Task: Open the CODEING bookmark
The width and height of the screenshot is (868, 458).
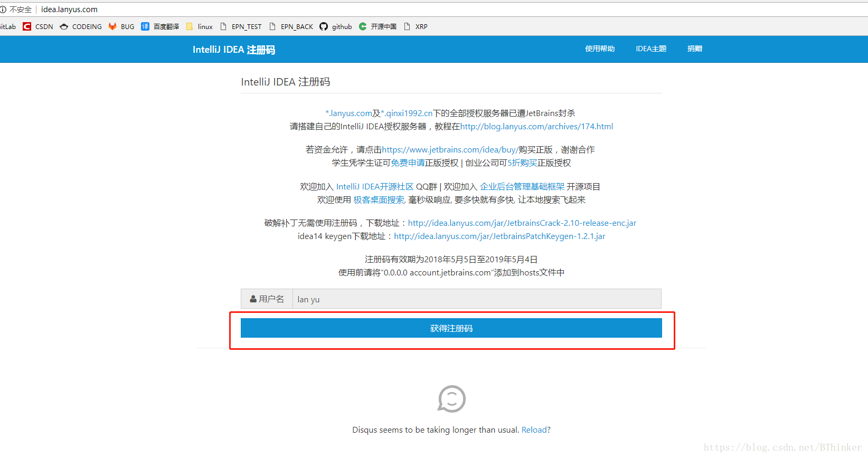Action: point(81,26)
